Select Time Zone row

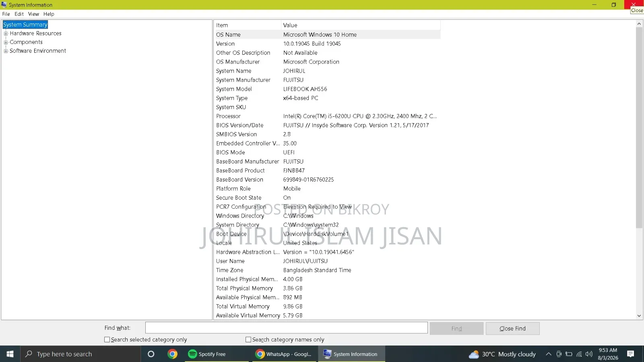pyautogui.click(x=327, y=270)
